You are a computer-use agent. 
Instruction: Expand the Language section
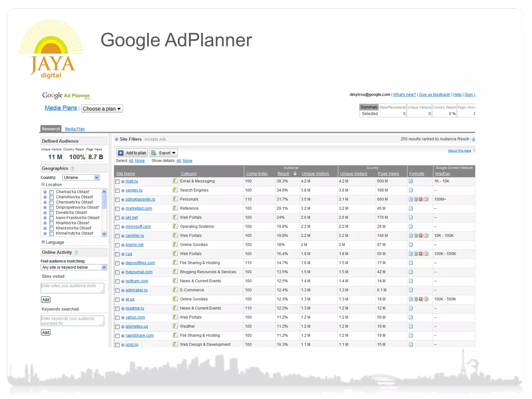pyautogui.click(x=43, y=242)
